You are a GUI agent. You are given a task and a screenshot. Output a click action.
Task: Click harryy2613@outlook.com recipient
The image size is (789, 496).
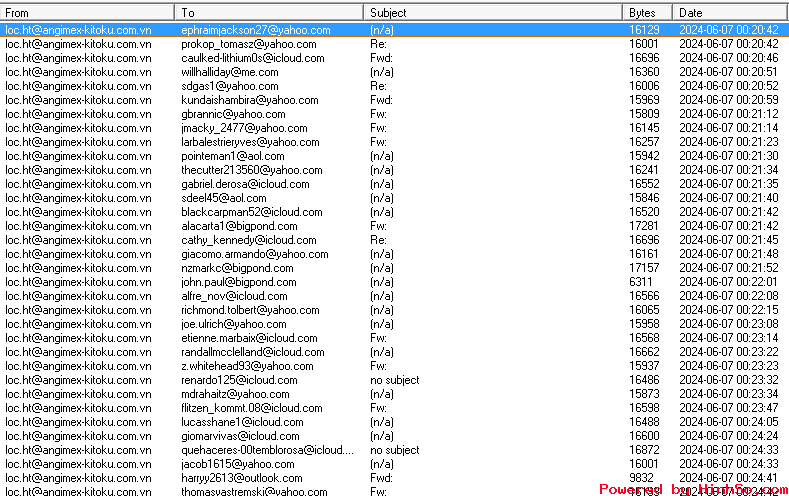(242, 479)
